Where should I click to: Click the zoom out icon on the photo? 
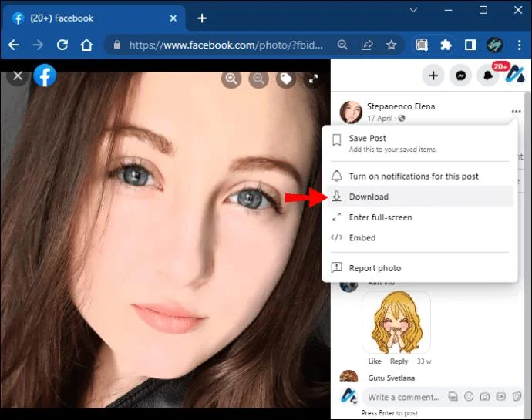tap(258, 79)
